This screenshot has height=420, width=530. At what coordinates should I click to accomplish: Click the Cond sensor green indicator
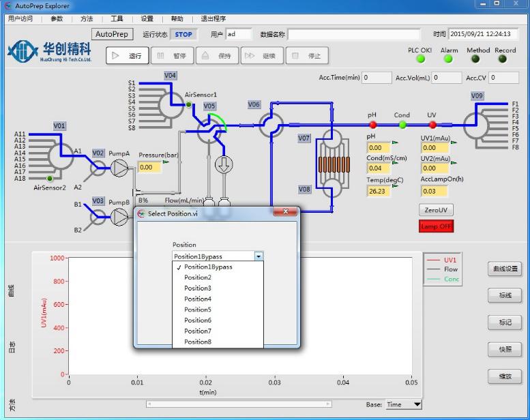coord(402,125)
